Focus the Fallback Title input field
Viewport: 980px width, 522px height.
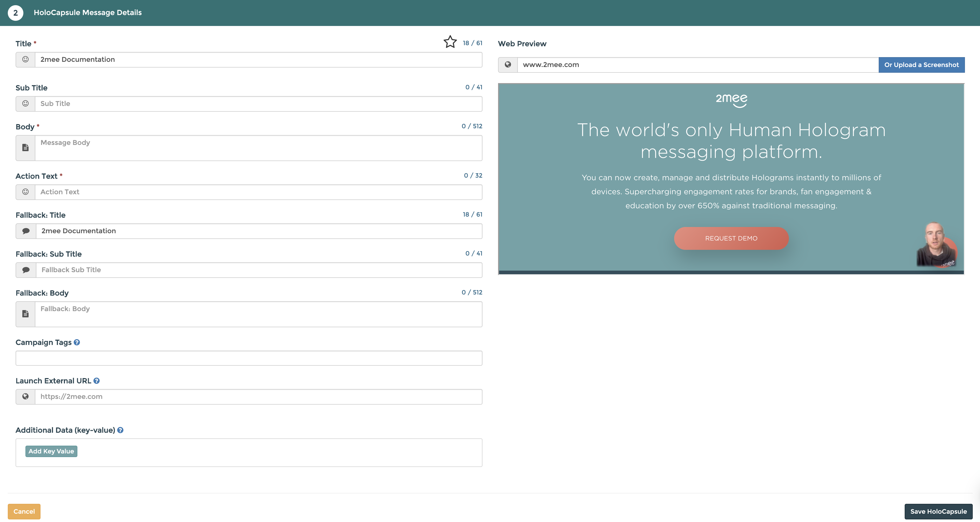pos(259,231)
